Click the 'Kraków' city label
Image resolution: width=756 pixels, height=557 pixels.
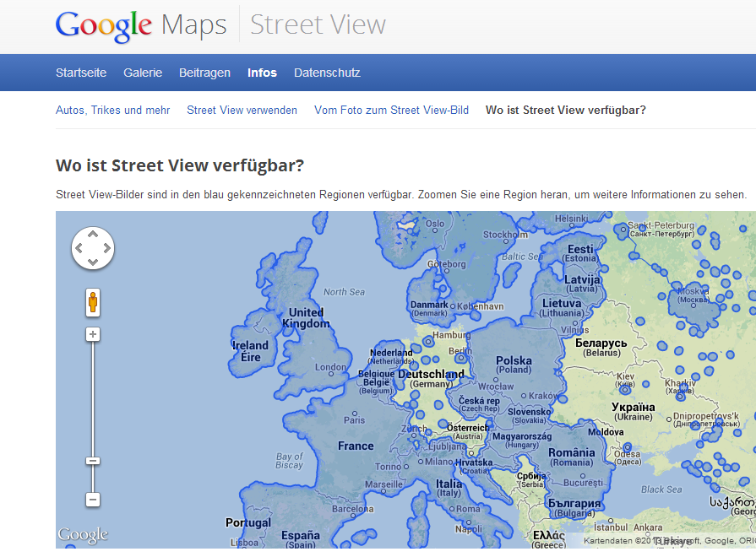543,396
